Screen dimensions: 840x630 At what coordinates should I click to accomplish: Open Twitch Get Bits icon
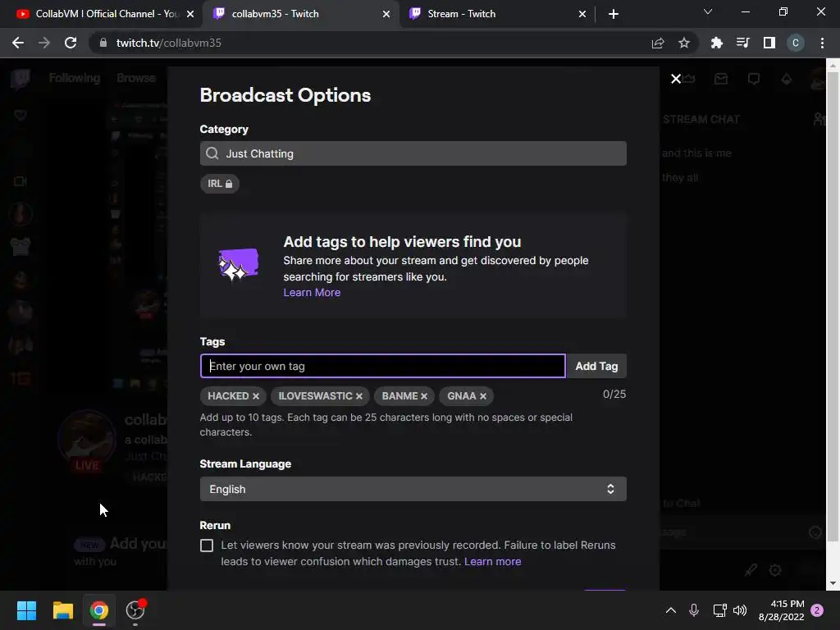[787, 80]
